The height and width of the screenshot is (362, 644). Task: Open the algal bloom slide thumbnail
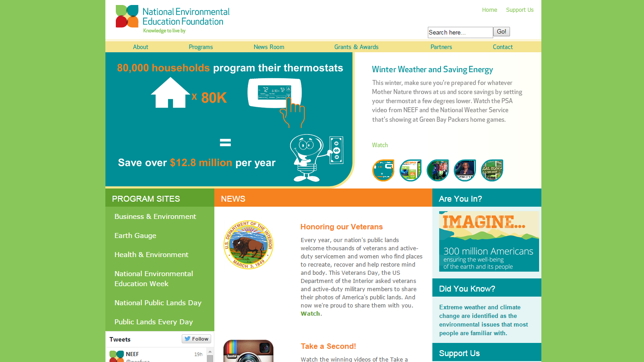coord(492,170)
